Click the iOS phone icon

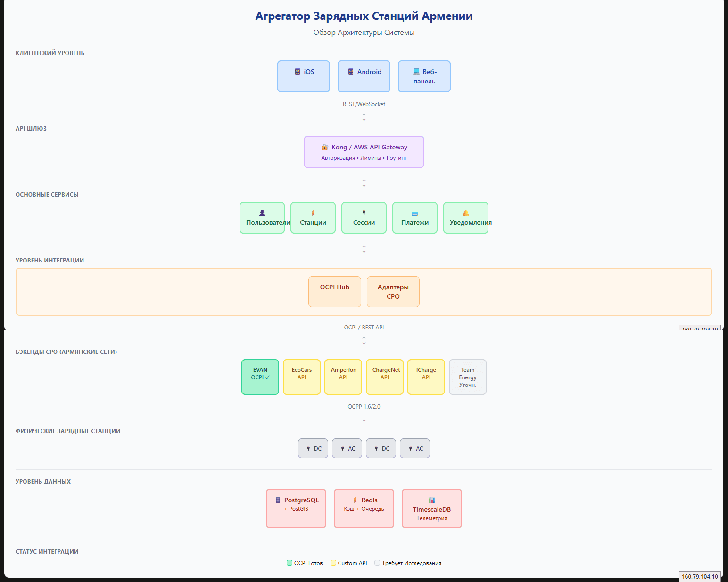(298, 72)
